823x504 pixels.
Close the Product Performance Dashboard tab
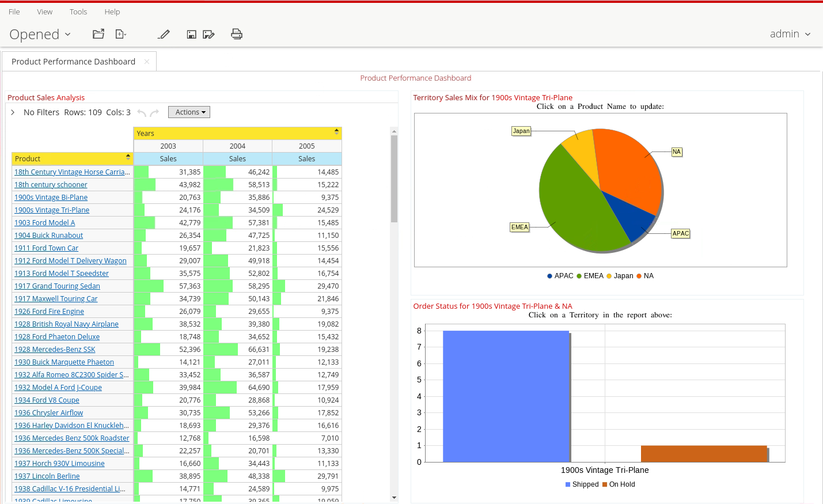(147, 62)
